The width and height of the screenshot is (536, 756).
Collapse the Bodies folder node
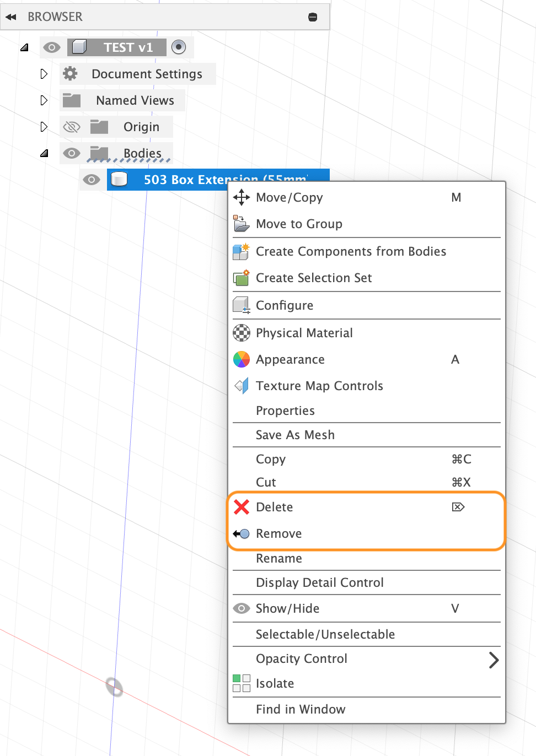click(x=44, y=153)
